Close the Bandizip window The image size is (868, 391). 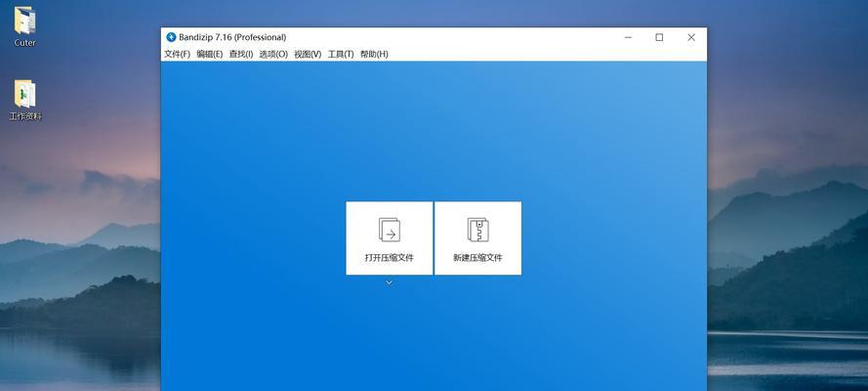(x=691, y=38)
